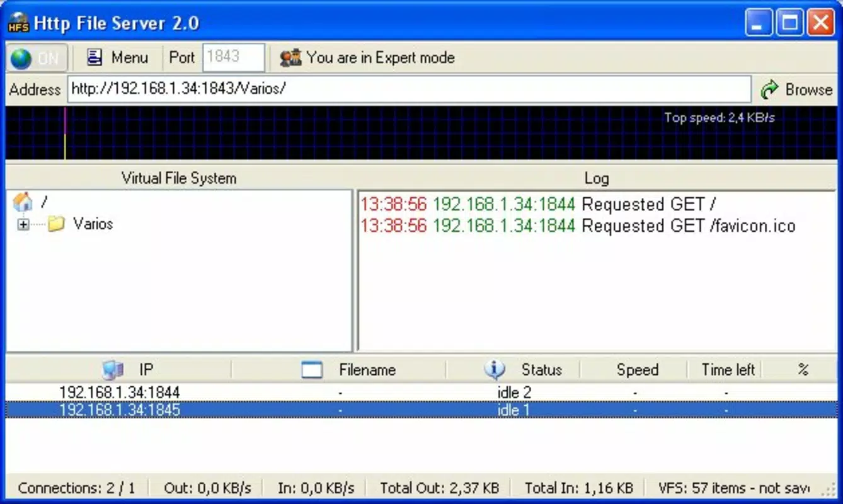Click the Connections: 2 / 1 status entry
This screenshot has width=843, height=504.
pos(77,488)
